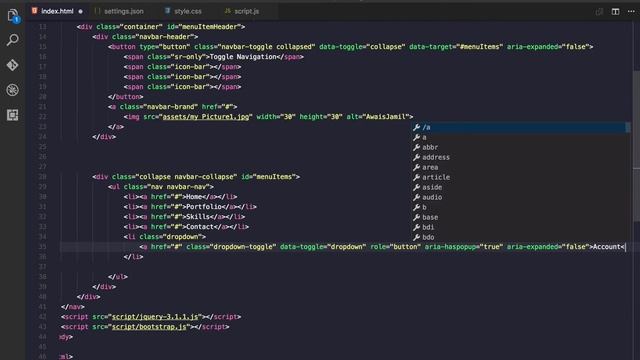Pick the 'bdo' suggestion entry
640x360 pixels.
[x=520, y=237]
